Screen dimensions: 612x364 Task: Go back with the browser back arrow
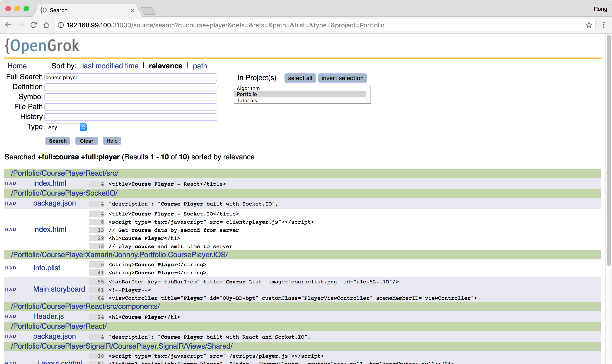point(8,25)
